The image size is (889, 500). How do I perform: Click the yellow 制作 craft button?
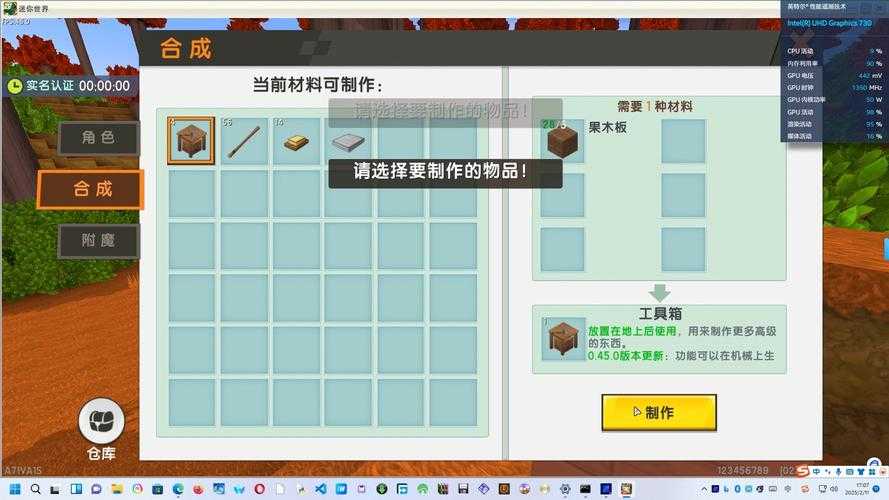click(x=659, y=412)
